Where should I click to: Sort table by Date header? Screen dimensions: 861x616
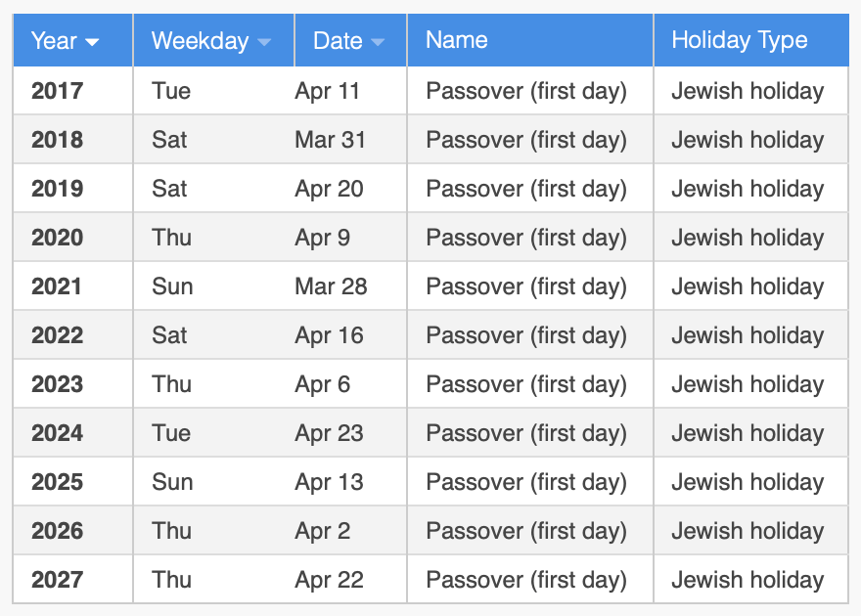coord(351,41)
